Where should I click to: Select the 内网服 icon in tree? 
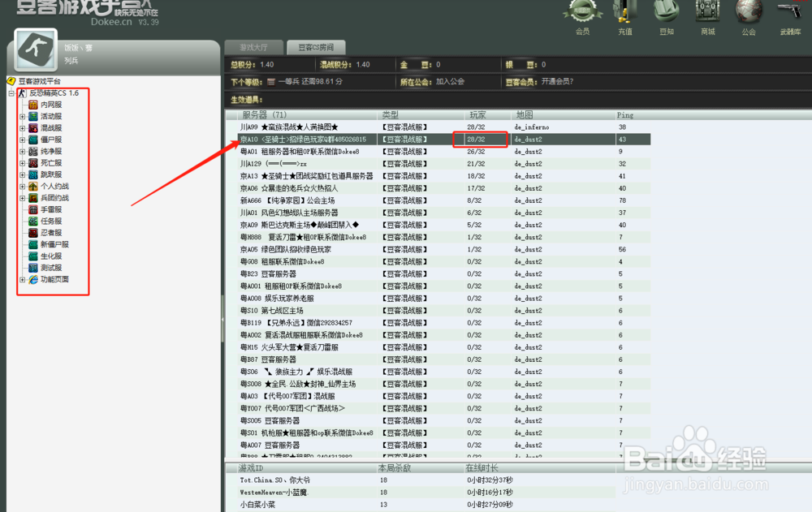[33, 105]
